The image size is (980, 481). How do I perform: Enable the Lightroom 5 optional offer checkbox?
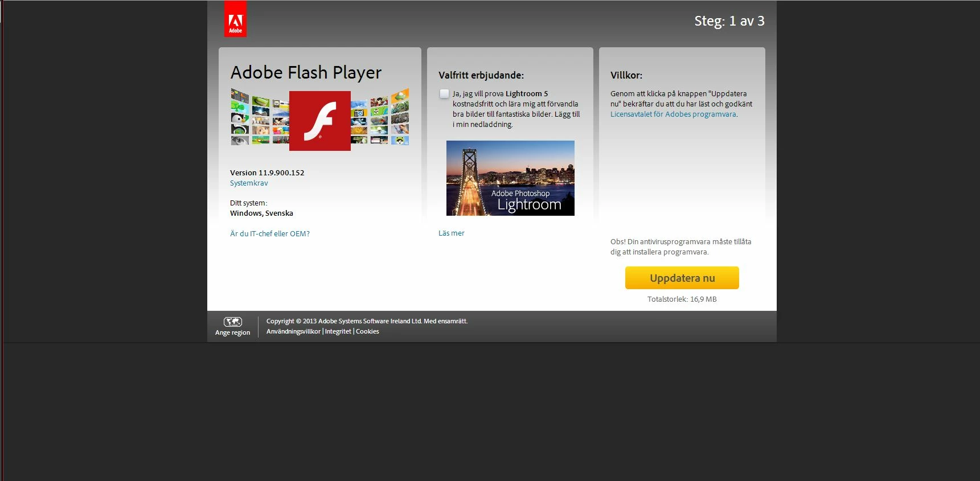tap(444, 93)
